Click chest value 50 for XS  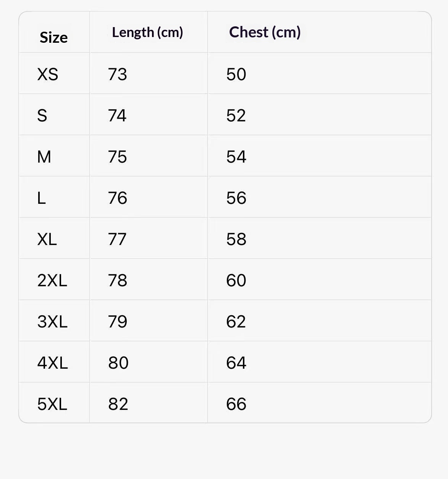(236, 74)
